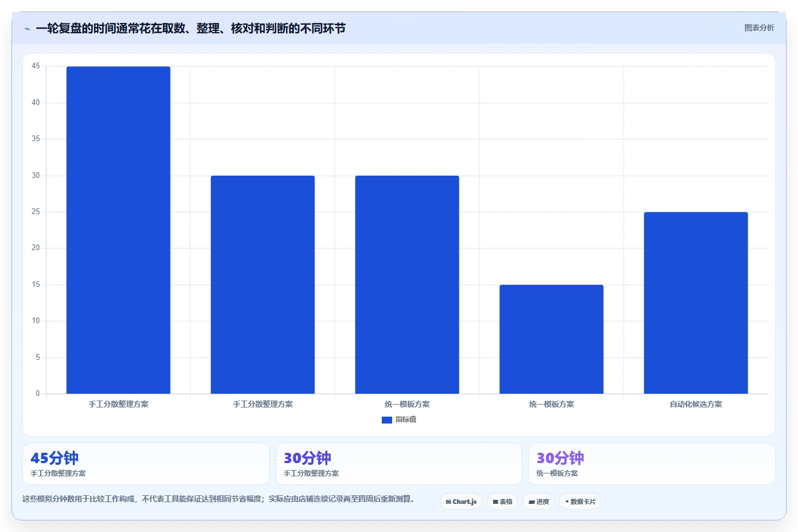Click the 统一模板方案 bar reaching 30
The width and height of the screenshot is (798, 532).
(407, 285)
